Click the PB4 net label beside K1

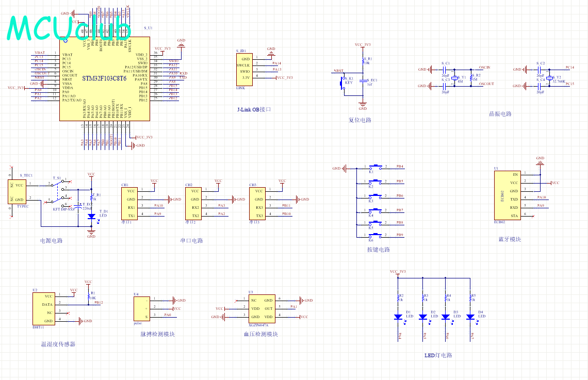(400, 167)
